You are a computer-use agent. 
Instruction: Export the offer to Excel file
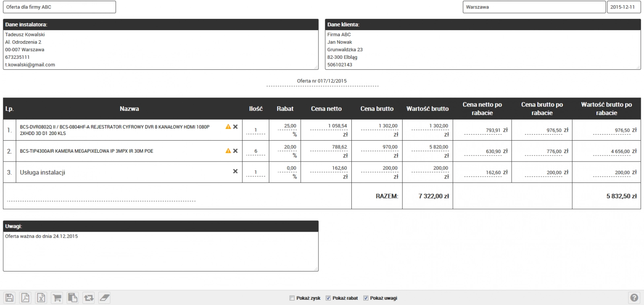(41, 298)
